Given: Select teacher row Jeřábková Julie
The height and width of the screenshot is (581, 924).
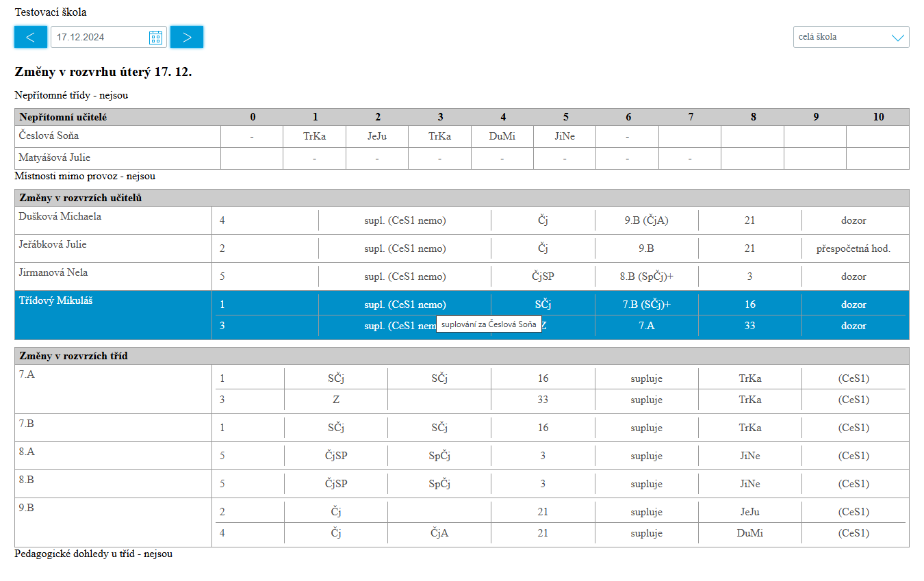Looking at the screenshot, I should click(462, 248).
